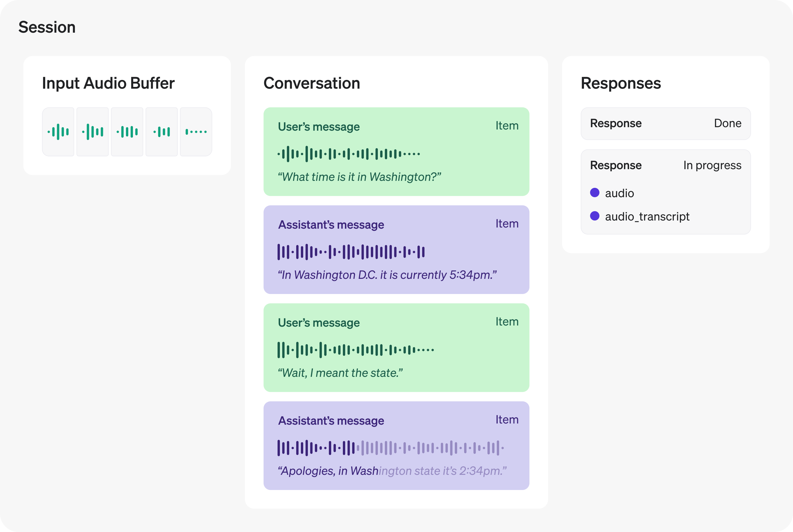The height and width of the screenshot is (532, 793).
Task: Select the third audio snippet icon
Action: pyautogui.click(x=127, y=132)
